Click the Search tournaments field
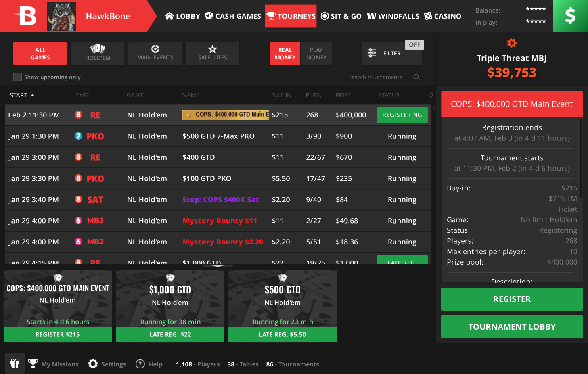Viewport: 588px width, 374px height. [375, 77]
